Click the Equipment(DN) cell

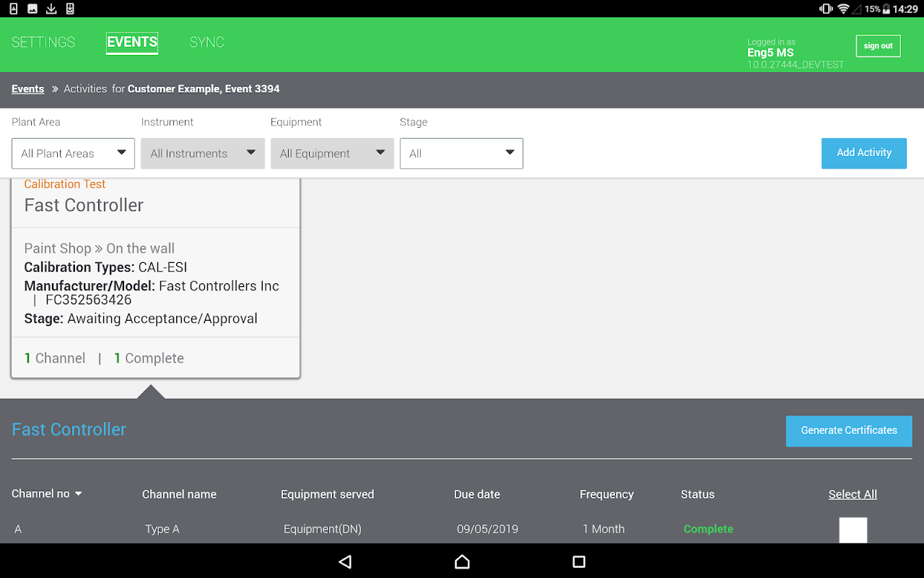pyautogui.click(x=323, y=529)
